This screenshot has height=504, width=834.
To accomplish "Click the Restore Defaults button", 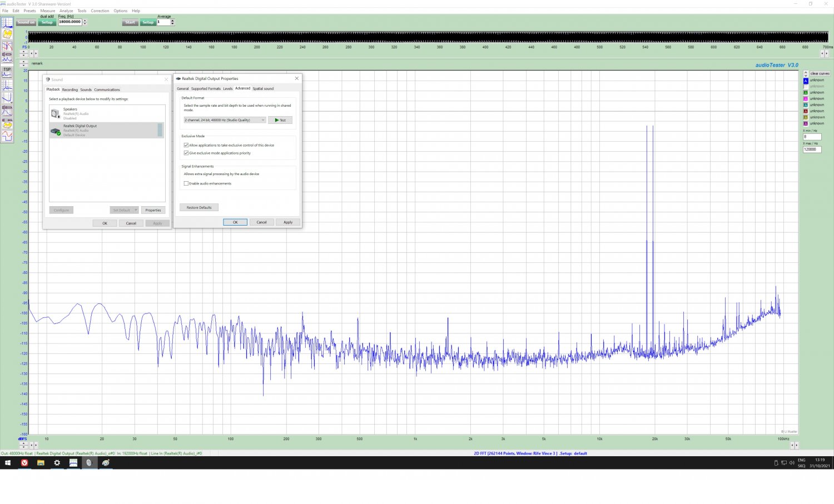I will [x=199, y=207].
